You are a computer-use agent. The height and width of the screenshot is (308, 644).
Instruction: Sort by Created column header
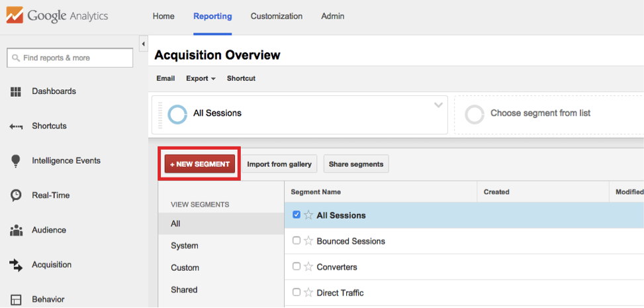496,191
